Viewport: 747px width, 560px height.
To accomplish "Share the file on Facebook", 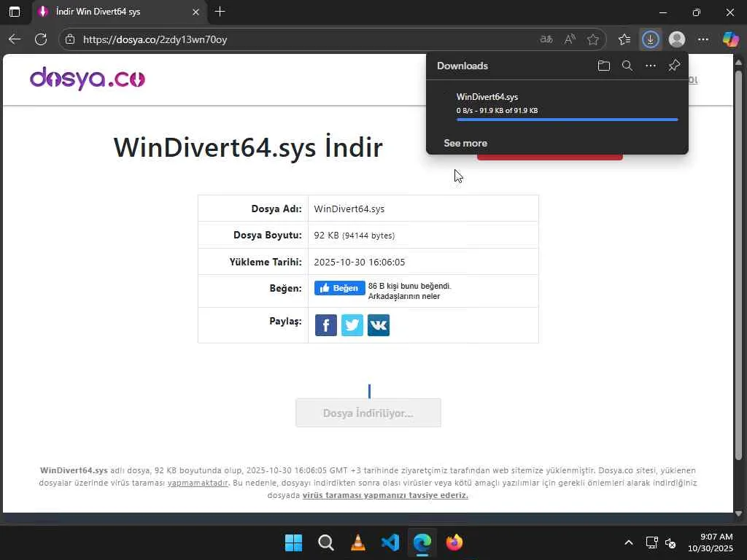I will 326,325.
